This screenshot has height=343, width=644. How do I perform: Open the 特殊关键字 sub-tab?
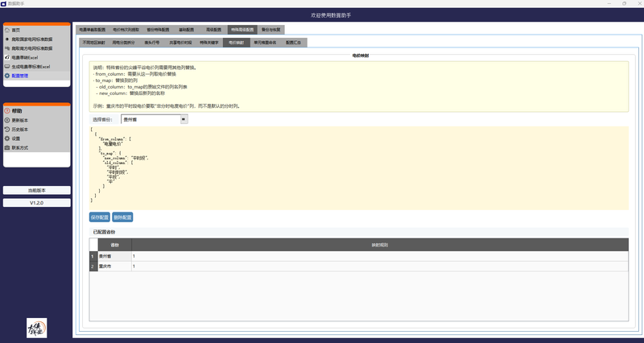(x=209, y=43)
